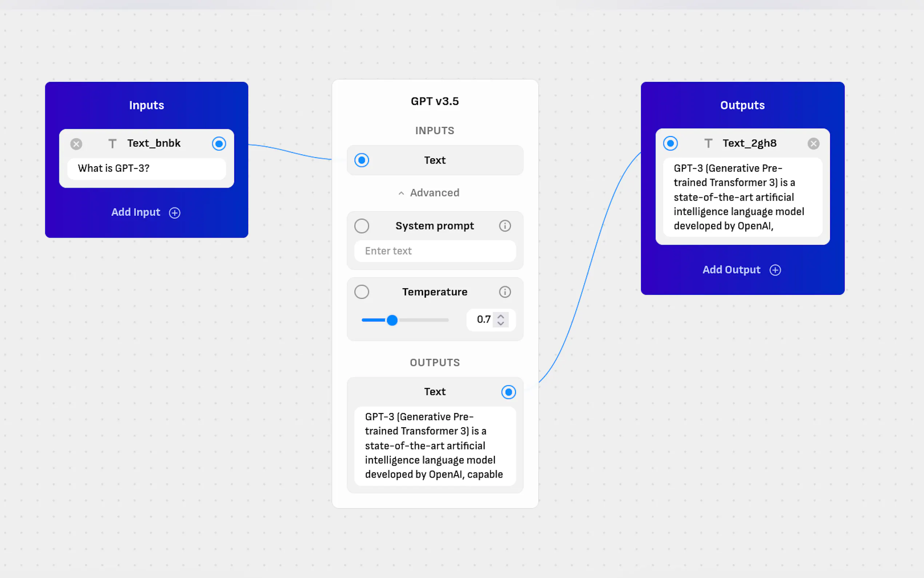The width and height of the screenshot is (924, 578).
Task: Click the System prompt info icon
Action: tap(505, 226)
